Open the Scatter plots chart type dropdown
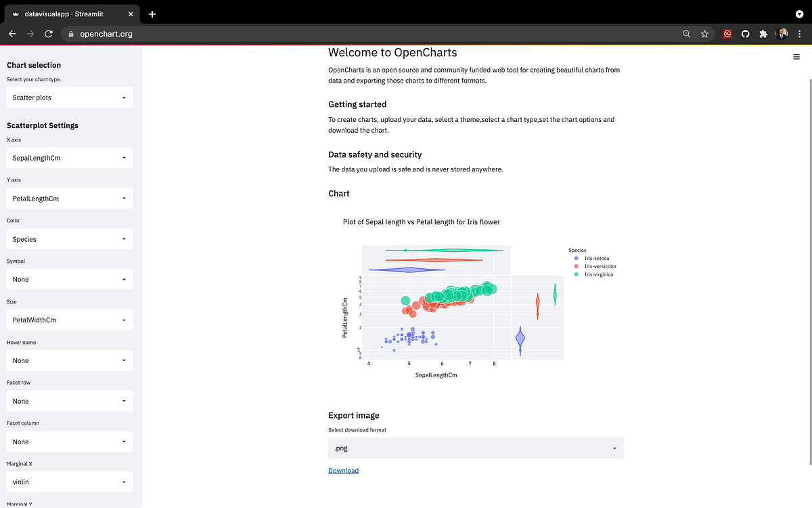 [69, 97]
